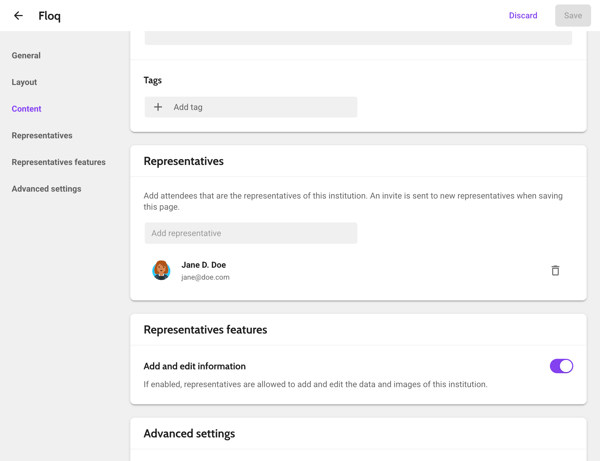
Task: Click the Floq page title
Action: [x=49, y=16]
